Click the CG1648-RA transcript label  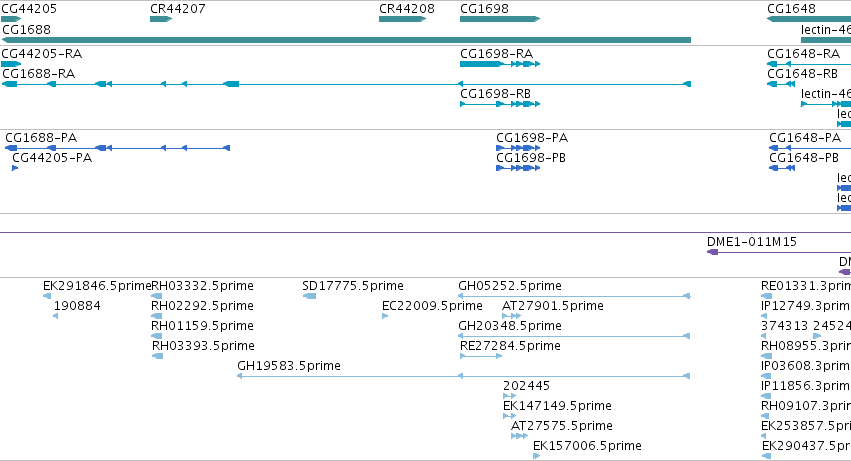(x=803, y=54)
